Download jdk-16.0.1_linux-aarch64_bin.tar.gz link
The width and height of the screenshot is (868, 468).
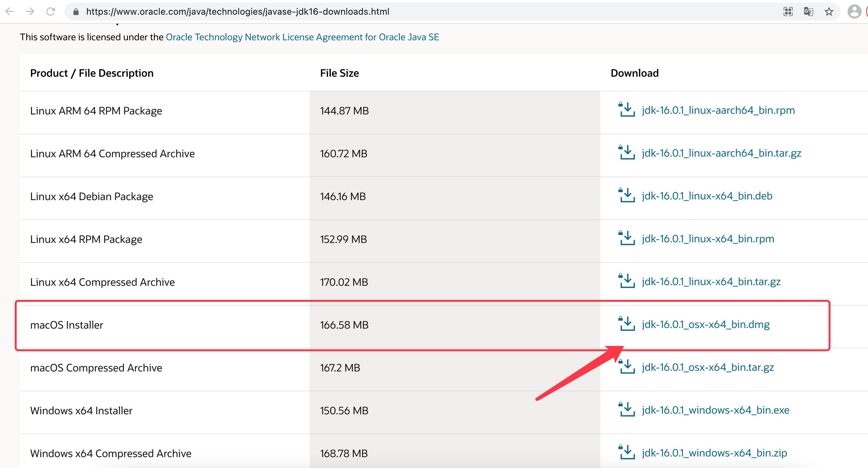(721, 153)
